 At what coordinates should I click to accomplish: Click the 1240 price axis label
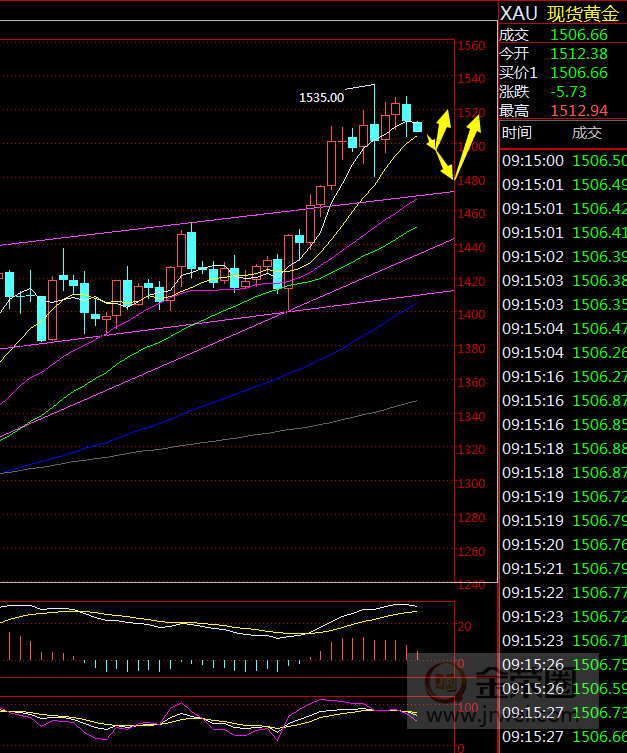[x=471, y=585]
